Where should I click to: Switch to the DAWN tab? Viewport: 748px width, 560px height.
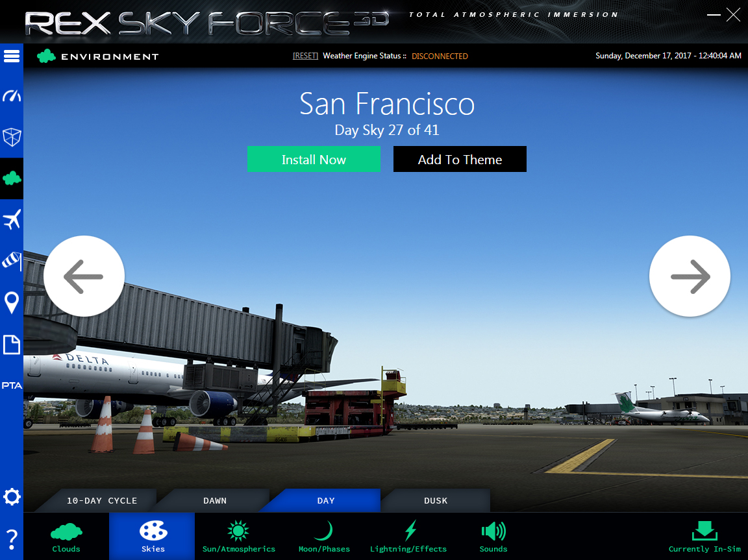click(215, 500)
